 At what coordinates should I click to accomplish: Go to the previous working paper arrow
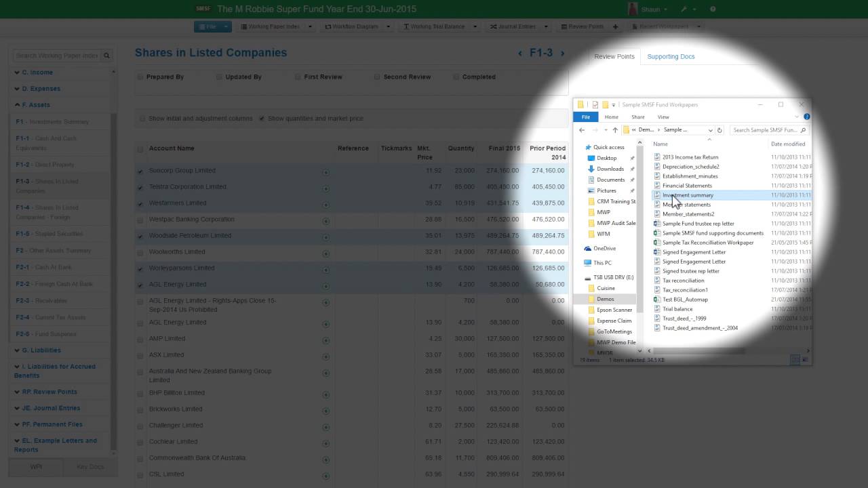tap(520, 53)
